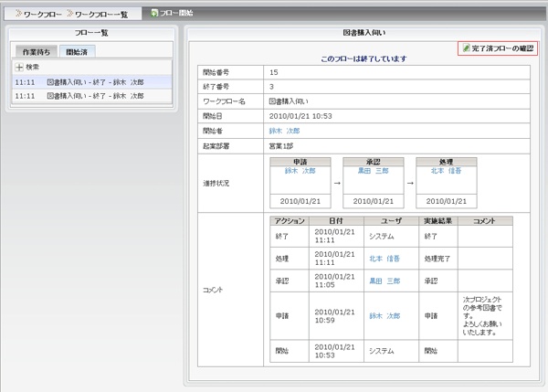Screen dimensions: 548x392
Task: Open 開始者 link 鈴木 次郎
Action: 284,131
